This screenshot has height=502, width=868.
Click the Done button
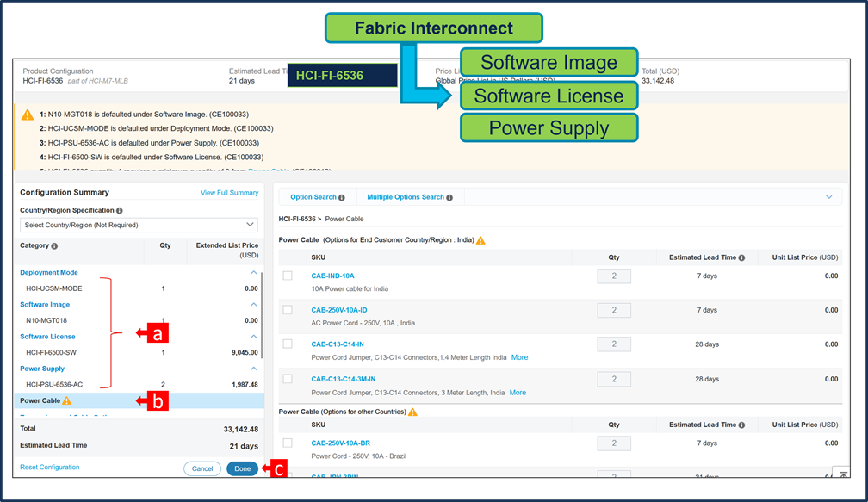coord(243,468)
